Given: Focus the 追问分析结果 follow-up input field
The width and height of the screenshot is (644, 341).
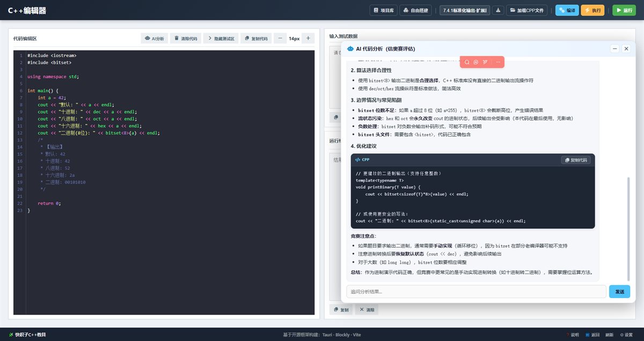Looking at the screenshot, I should pyautogui.click(x=476, y=291).
